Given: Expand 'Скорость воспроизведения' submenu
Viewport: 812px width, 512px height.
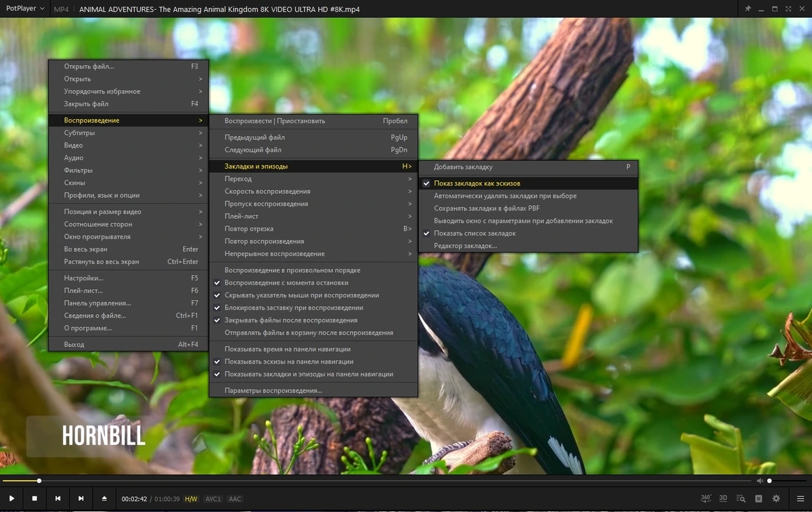Looking at the screenshot, I should (x=313, y=191).
